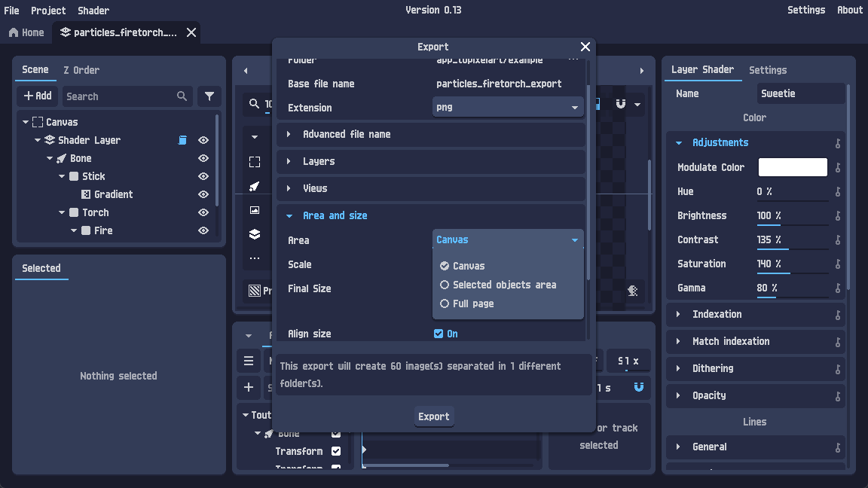Image resolution: width=868 pixels, height=488 pixels.
Task: Click the dice icon next to Modulate Color
Action: point(838,167)
